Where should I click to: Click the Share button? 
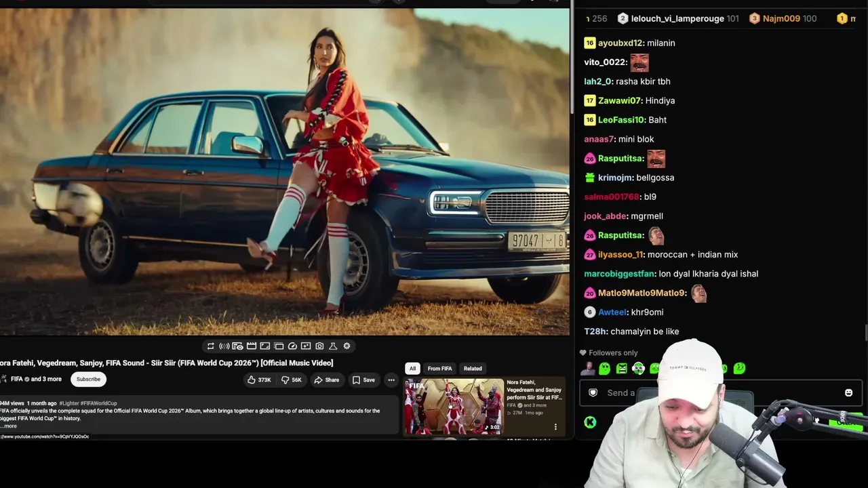click(326, 380)
